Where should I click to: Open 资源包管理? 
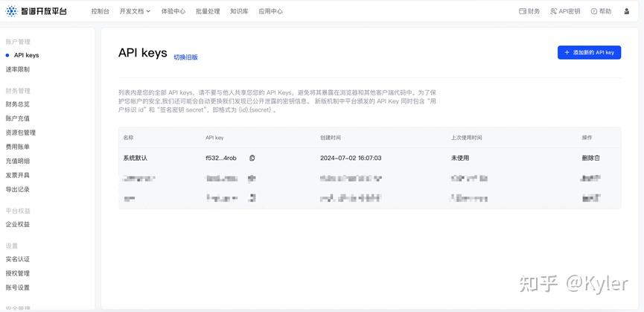click(x=21, y=133)
